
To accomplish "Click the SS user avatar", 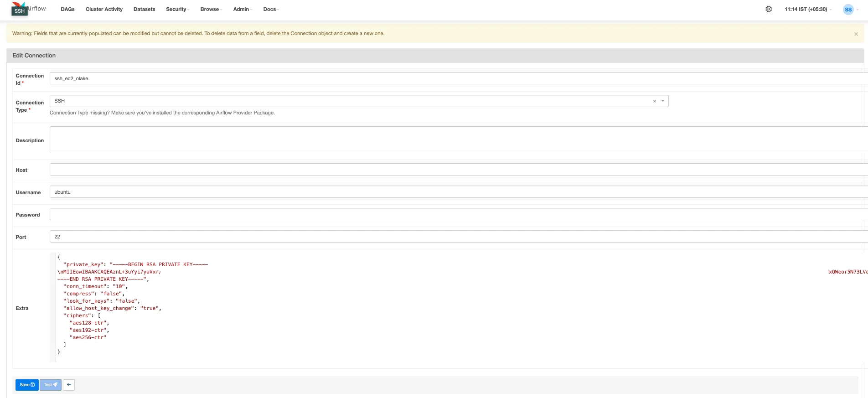I will tap(848, 10).
